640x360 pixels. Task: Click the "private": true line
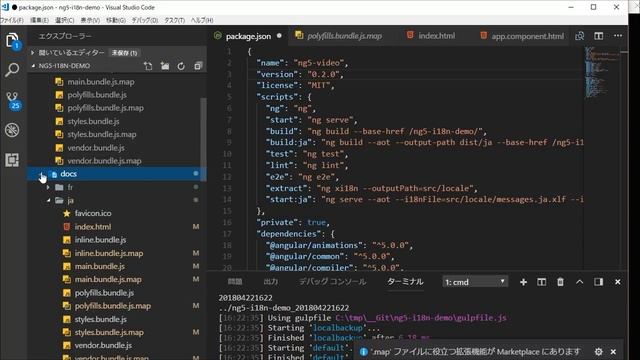(293, 222)
